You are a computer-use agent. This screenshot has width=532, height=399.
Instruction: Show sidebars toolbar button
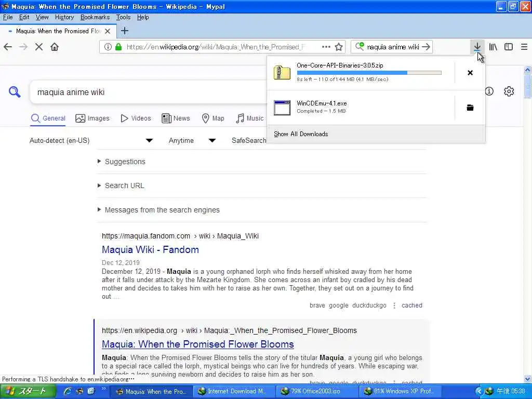(509, 47)
